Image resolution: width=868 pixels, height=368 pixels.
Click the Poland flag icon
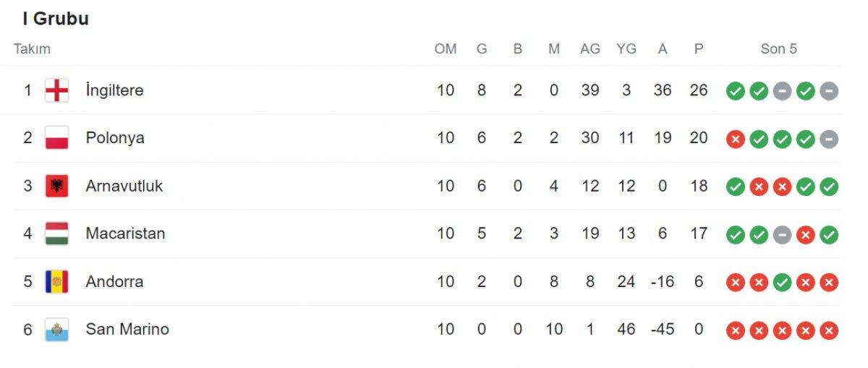point(56,138)
